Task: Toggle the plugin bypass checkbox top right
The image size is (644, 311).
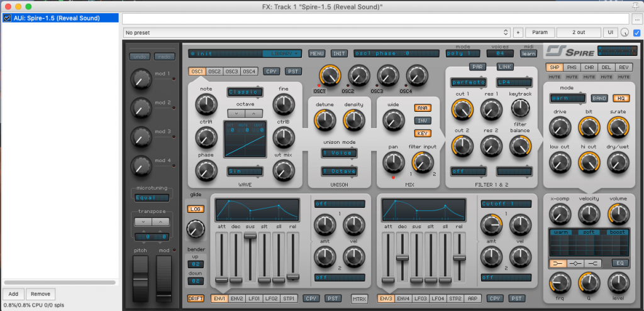Action: click(636, 33)
